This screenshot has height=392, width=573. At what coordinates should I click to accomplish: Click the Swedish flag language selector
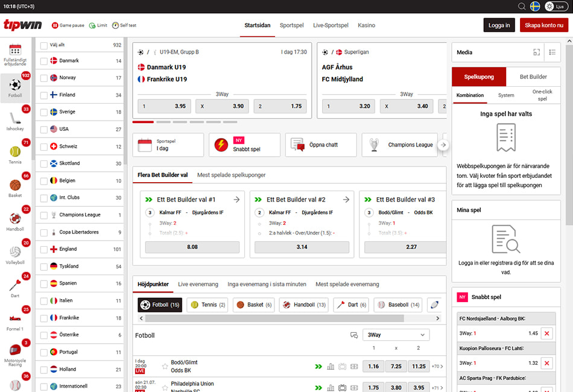(x=535, y=7)
